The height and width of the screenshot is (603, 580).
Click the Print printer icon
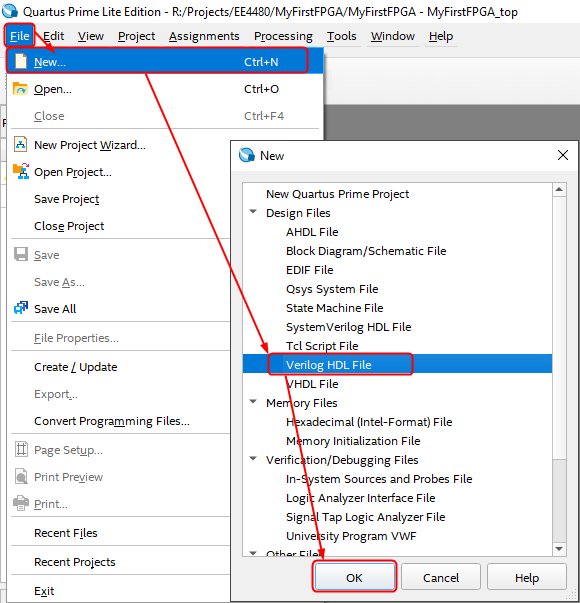point(21,503)
